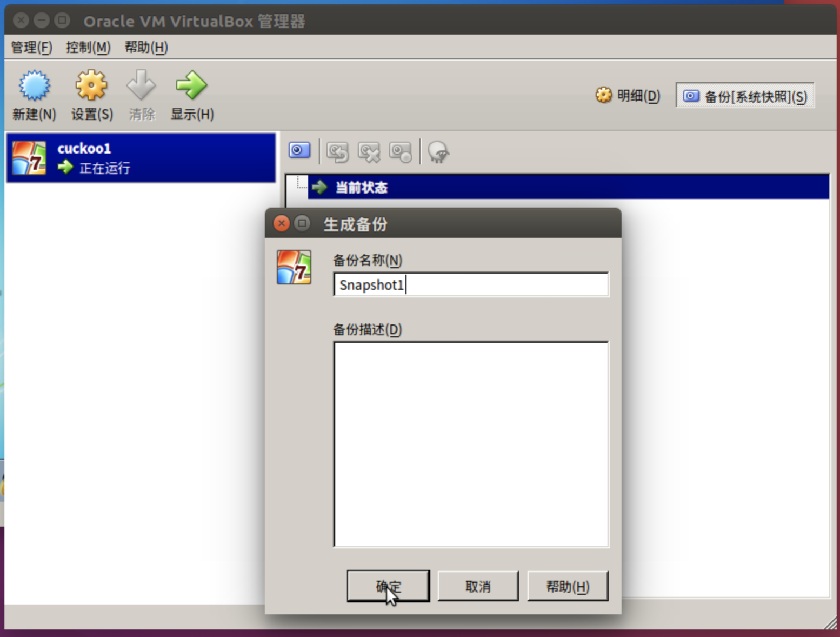Open the 控制(M) menu
The width and height of the screenshot is (840, 637).
pyautogui.click(x=88, y=48)
